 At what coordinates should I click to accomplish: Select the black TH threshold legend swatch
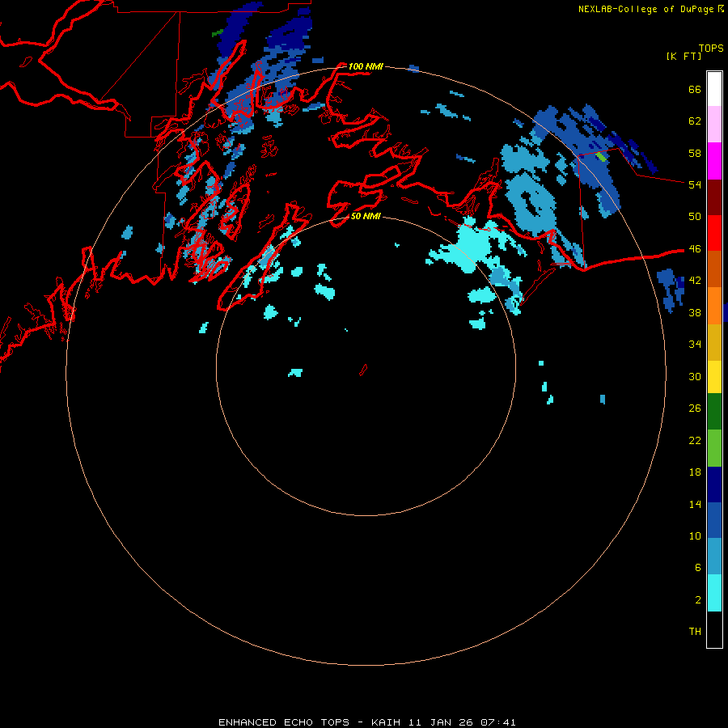click(714, 629)
